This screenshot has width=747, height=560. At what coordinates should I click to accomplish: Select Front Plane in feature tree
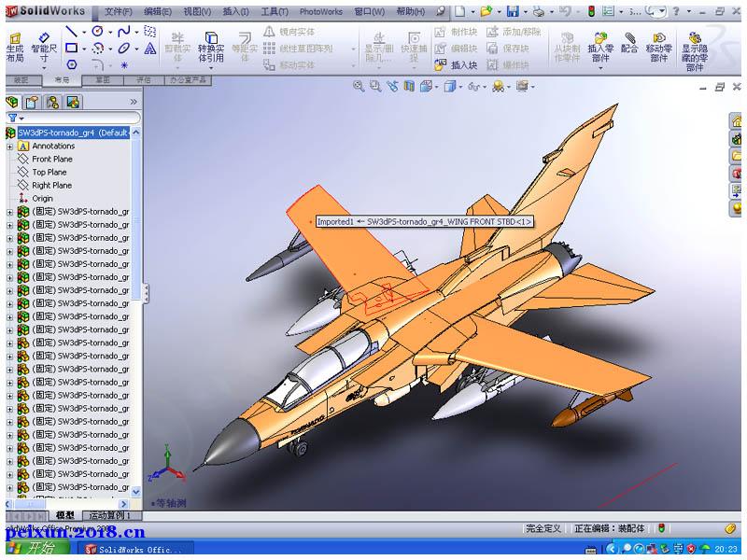tap(52, 159)
